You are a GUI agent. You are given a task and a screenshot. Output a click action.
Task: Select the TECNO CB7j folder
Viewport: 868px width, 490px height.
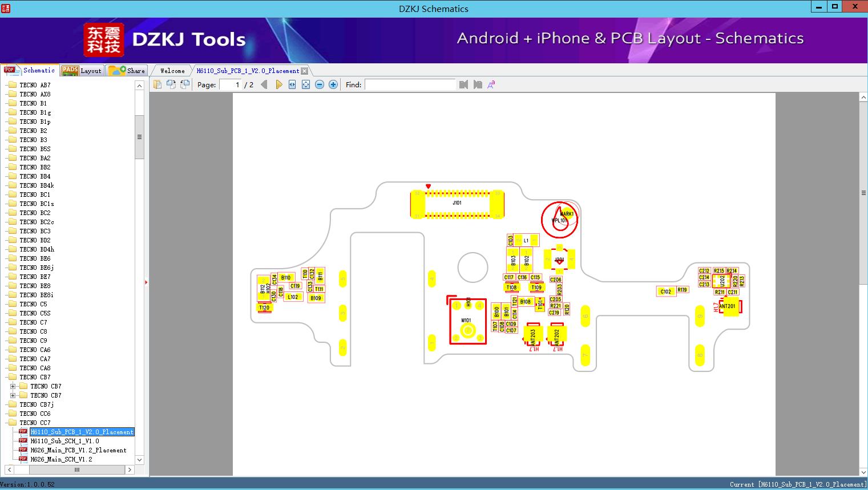click(37, 404)
